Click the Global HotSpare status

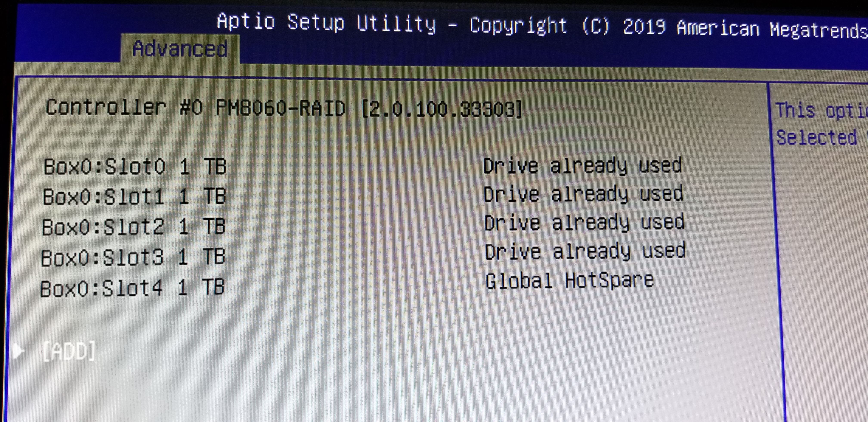(x=569, y=281)
